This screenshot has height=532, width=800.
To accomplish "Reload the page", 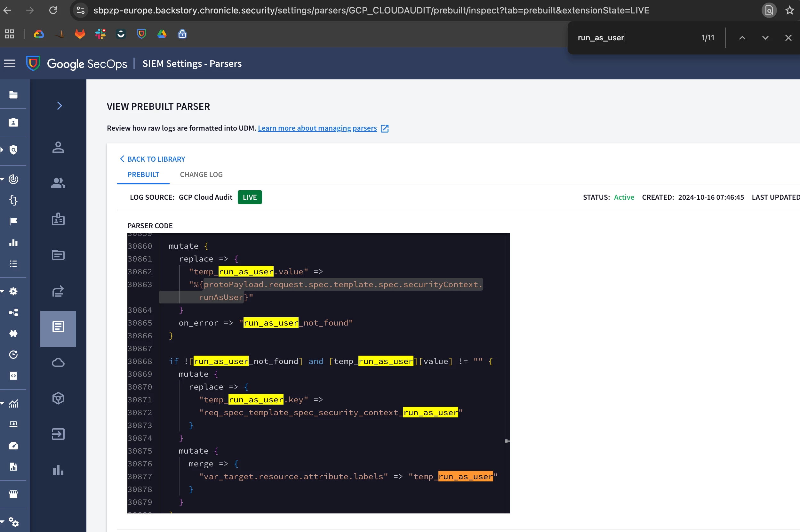I will [53, 11].
